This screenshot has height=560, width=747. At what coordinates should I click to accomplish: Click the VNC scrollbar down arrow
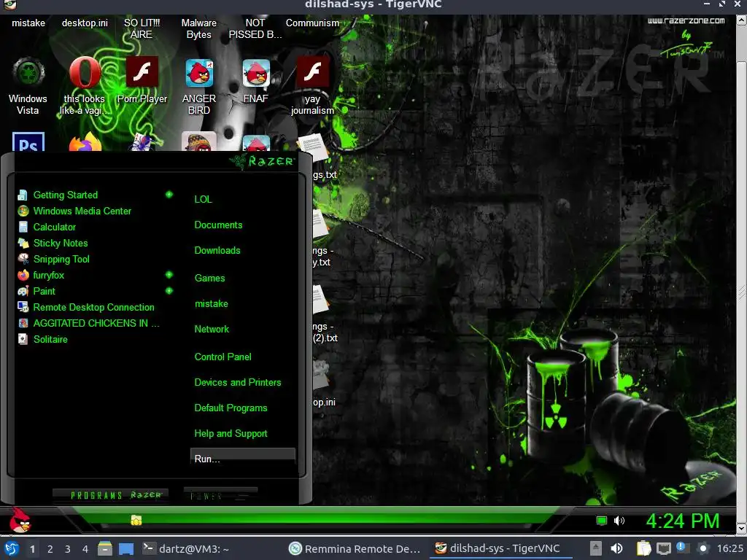742,528
